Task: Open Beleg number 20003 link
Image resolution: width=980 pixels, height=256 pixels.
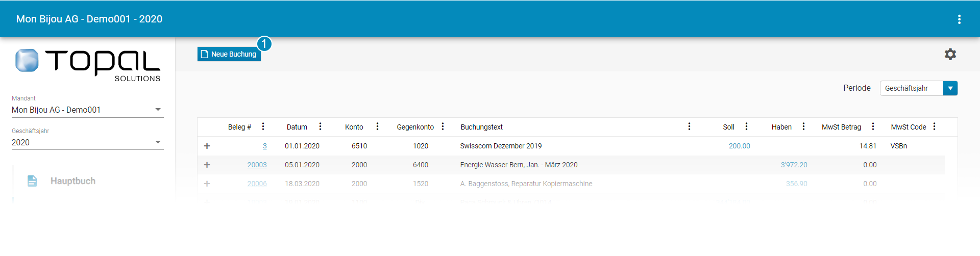Action: (x=257, y=165)
